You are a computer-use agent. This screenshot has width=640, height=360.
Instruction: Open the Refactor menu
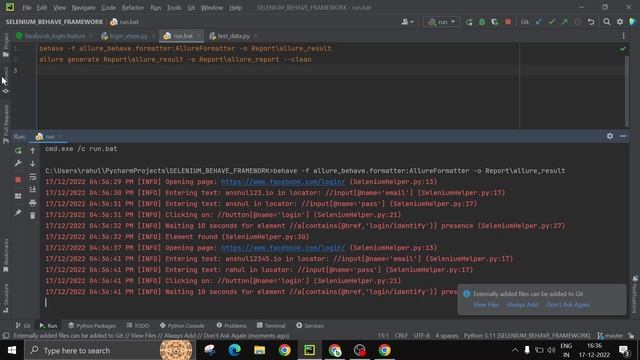133,8
